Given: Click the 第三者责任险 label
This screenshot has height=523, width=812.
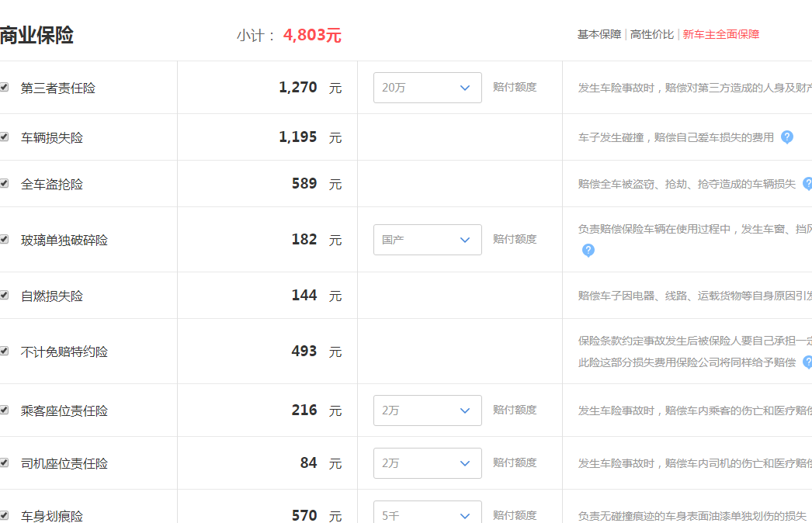Looking at the screenshot, I should (58, 88).
